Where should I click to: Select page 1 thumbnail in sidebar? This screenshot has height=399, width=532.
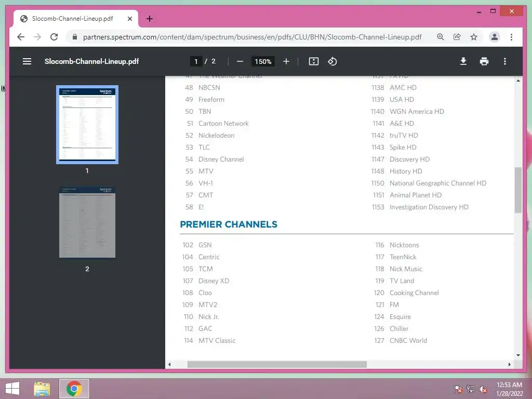coord(87,125)
